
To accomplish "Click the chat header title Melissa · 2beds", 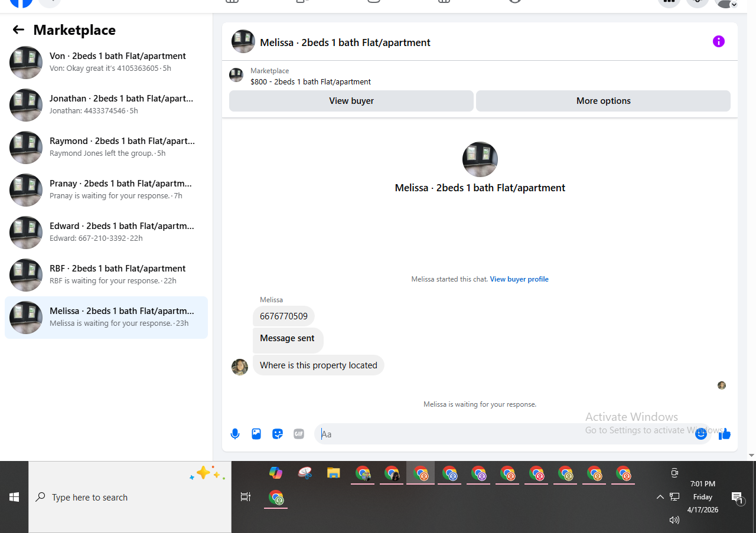I will click(345, 42).
